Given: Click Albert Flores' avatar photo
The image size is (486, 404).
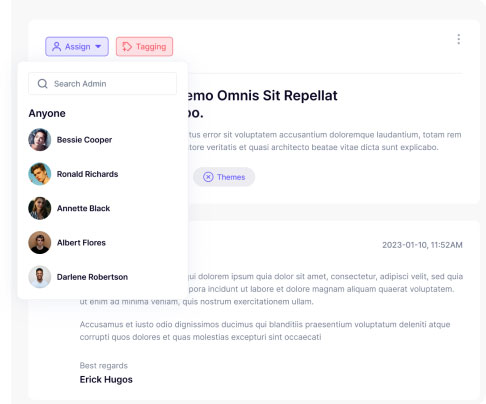Looking at the screenshot, I should coord(40,243).
